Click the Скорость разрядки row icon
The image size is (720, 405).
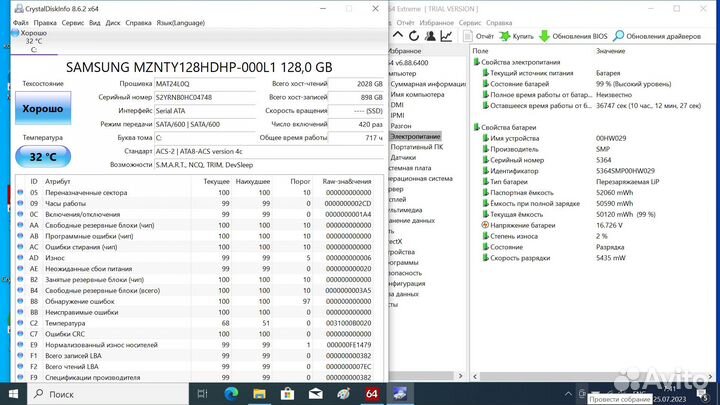point(485,258)
